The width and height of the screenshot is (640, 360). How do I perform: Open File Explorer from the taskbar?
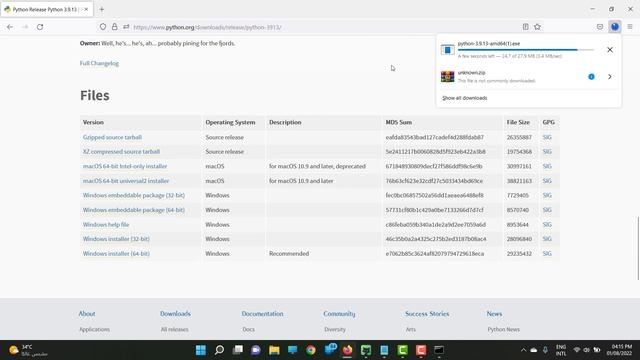pos(274,350)
